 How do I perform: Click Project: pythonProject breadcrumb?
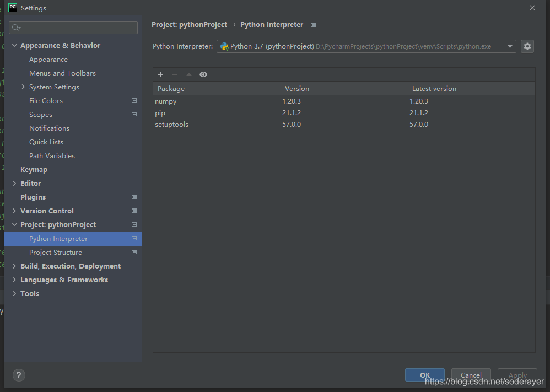pyautogui.click(x=190, y=25)
